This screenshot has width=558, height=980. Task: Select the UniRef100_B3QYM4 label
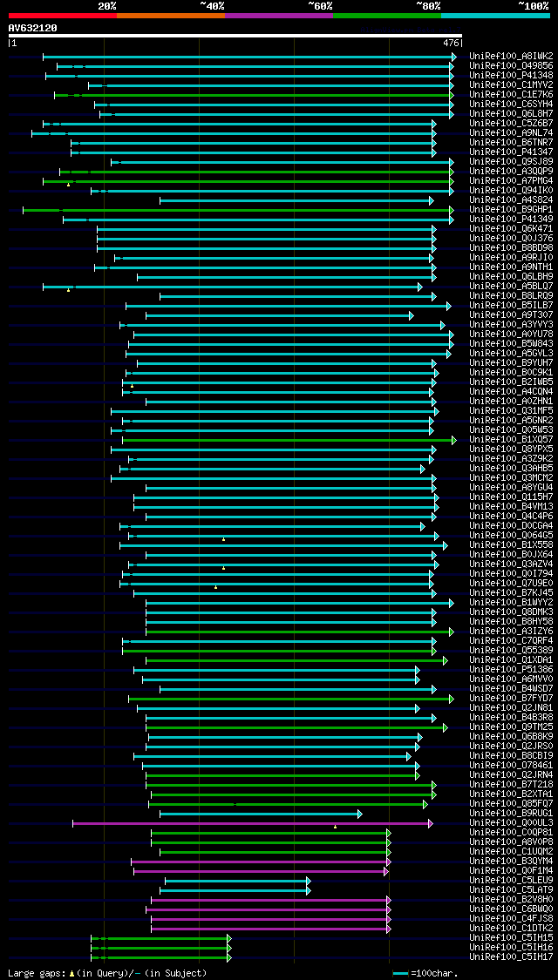pos(511,862)
